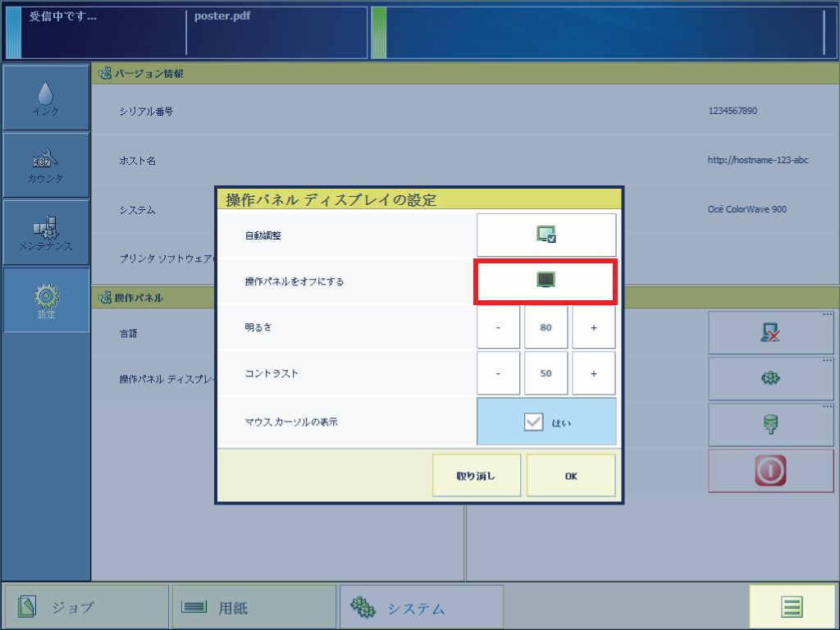Select the poster.pdf job status
The image size is (840, 630).
(x=222, y=16)
